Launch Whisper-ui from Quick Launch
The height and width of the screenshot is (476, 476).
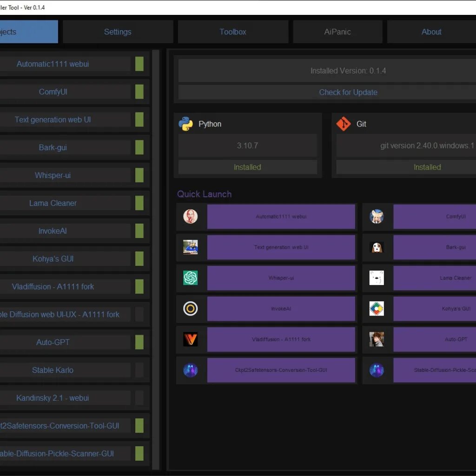click(281, 278)
